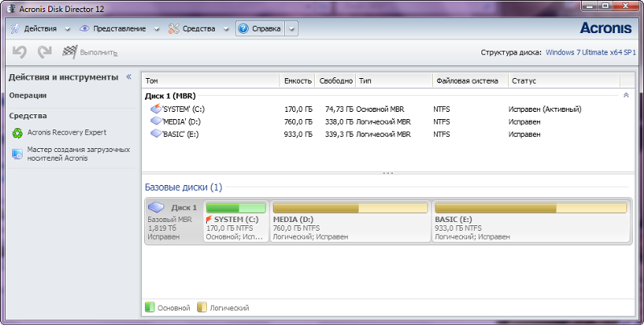
Task: Select the MEDIA (D:) yellow usage bar
Action: 350,208
